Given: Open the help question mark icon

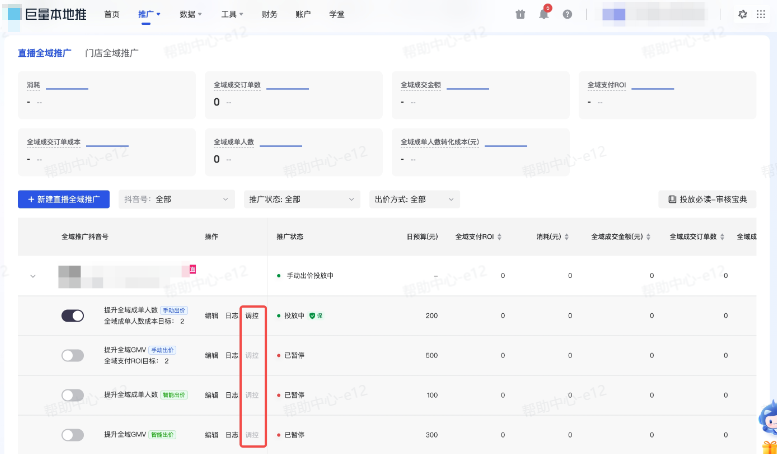Looking at the screenshot, I should pos(567,14).
